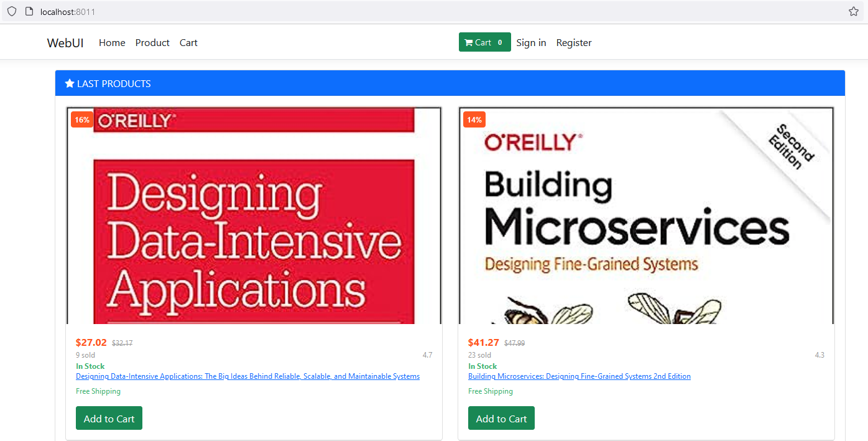Click the struck-through $47.99 price
Viewport: 868px width, 441px height.
[x=514, y=343]
